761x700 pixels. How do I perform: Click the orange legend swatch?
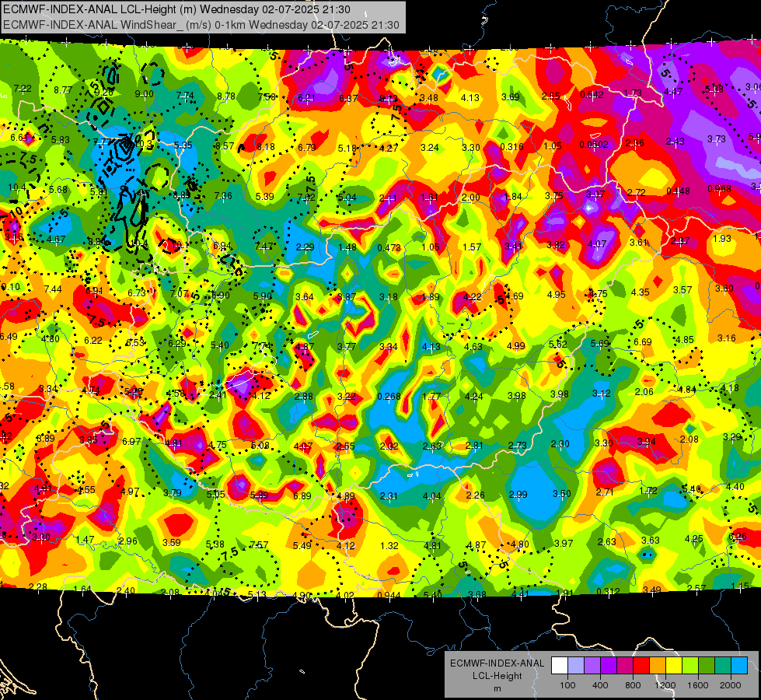tap(657, 666)
